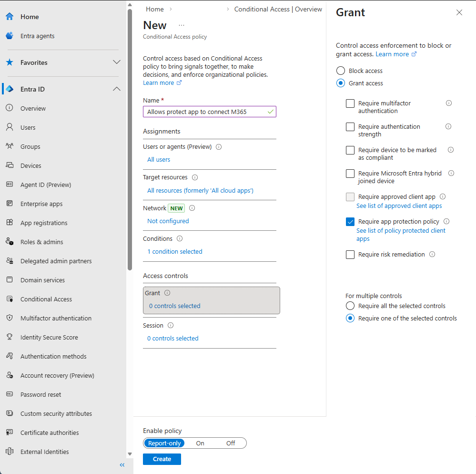Open Entra agents icon
The image size is (476, 474).
[10, 36]
